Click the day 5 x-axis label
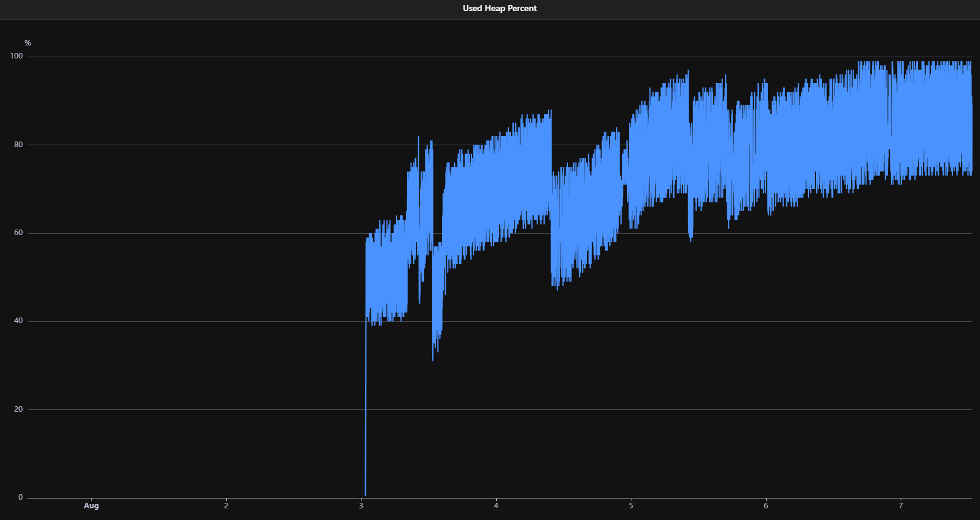 (631, 506)
